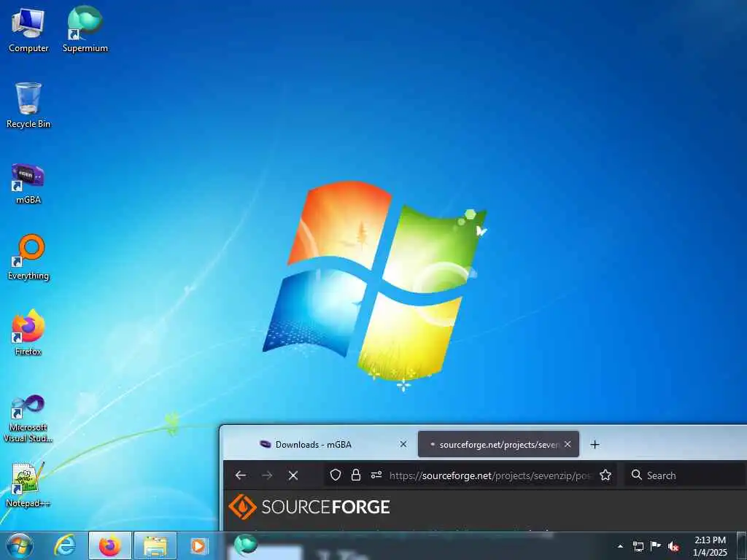Click the Firefox taskbar button
747x560 pixels.
[110, 545]
